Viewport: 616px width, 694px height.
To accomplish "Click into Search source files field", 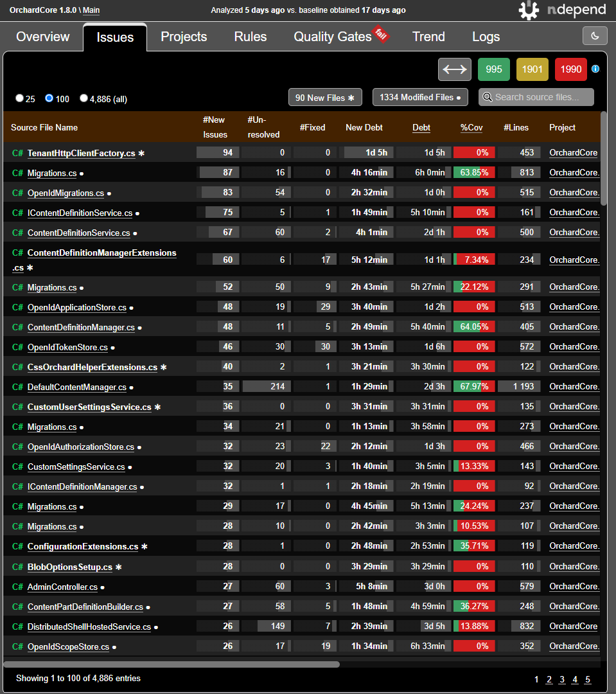I will click(x=536, y=97).
